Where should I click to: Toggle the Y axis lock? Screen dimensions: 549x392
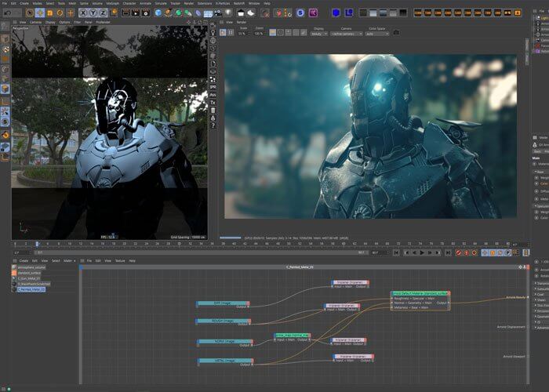pos(93,13)
